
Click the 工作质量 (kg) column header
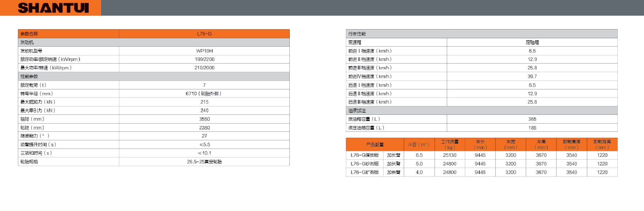(450, 144)
